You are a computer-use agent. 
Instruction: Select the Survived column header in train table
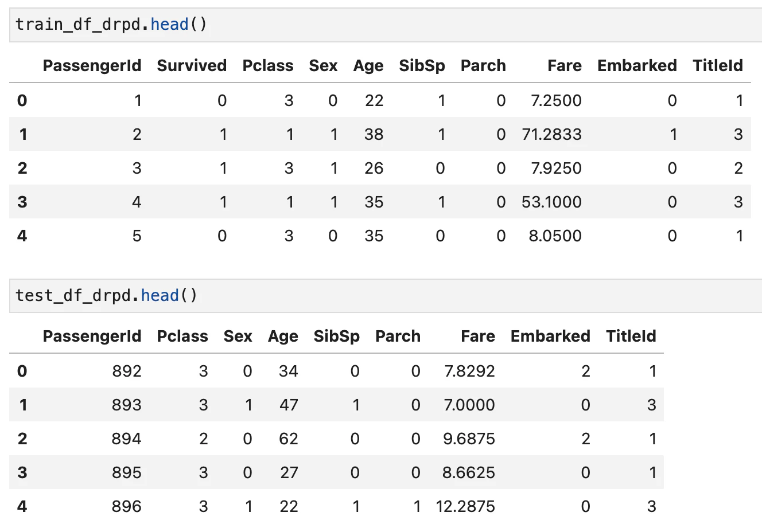coord(192,65)
